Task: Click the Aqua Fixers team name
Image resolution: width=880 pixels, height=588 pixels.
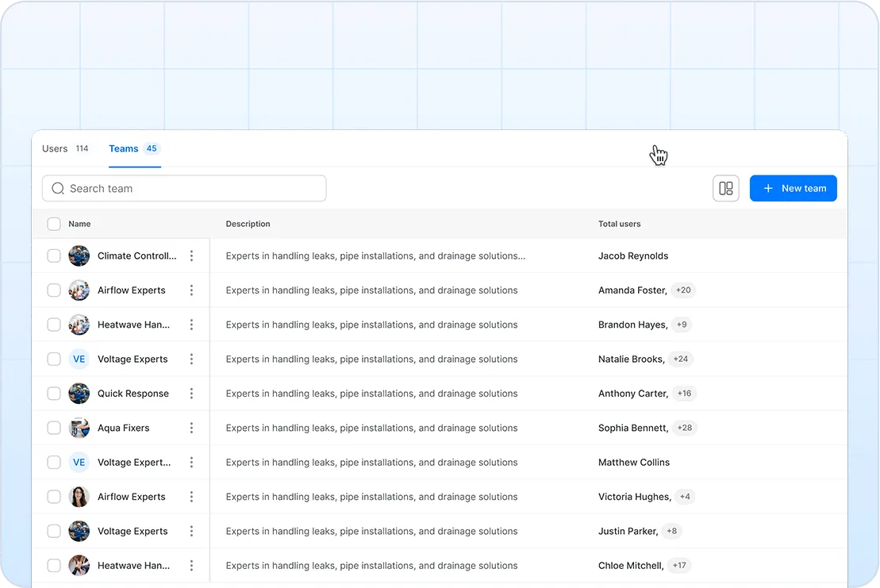Action: tap(124, 428)
